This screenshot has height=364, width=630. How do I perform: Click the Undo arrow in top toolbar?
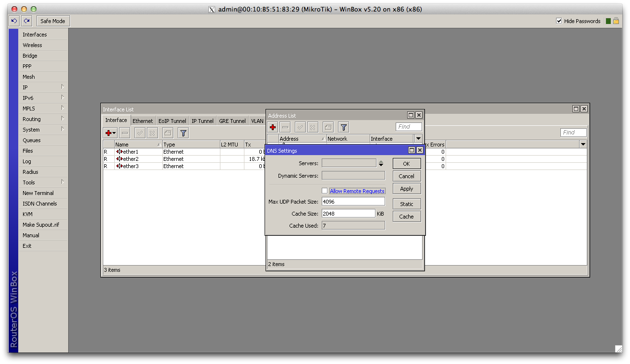14,21
